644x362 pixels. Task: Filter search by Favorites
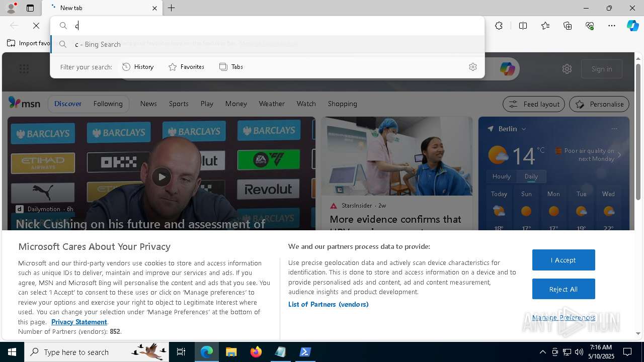pos(186,67)
